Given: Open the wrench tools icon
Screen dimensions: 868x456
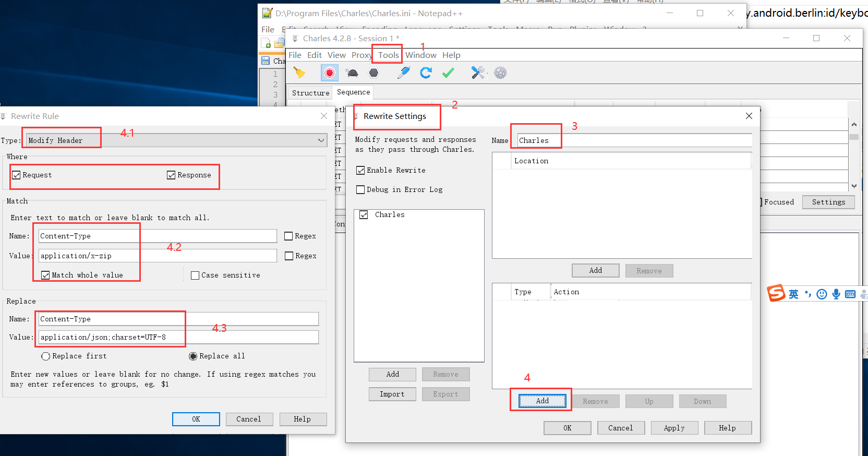Looking at the screenshot, I should click(478, 73).
